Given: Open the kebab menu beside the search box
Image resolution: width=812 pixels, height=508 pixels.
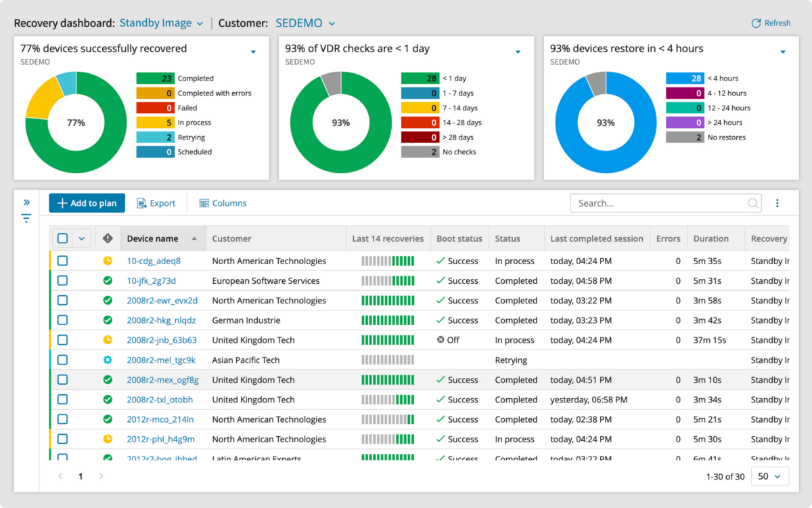Looking at the screenshot, I should click(x=776, y=203).
